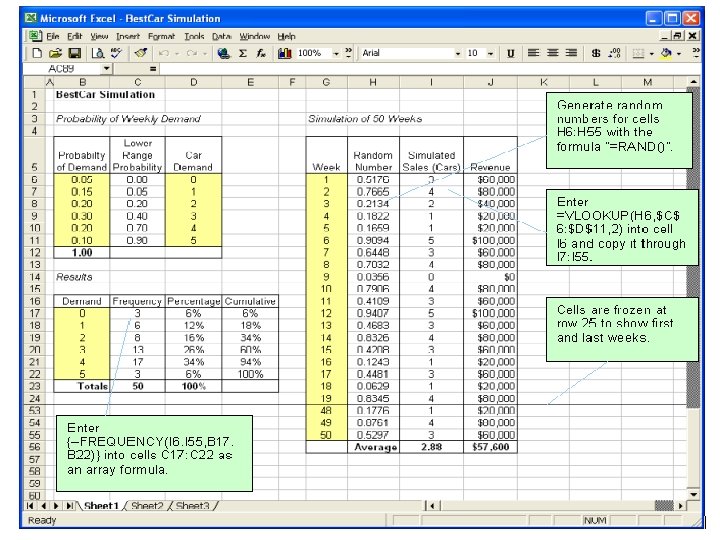Open the font size 10 dropdown
Viewport: 720px width, 540px height.
[x=490, y=54]
